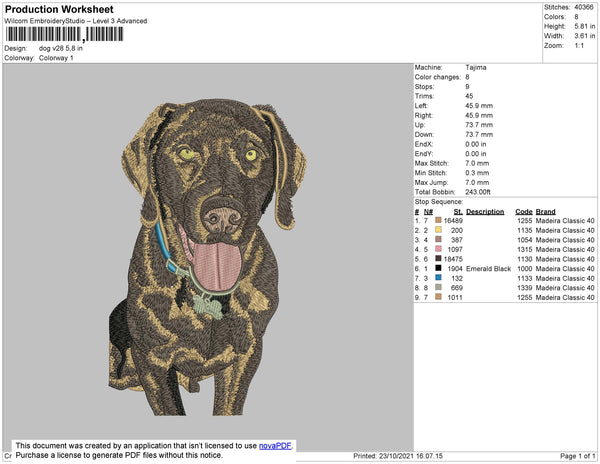Select the yellow swatch for stop 2
The height and width of the screenshot is (464, 600).
click(x=438, y=230)
